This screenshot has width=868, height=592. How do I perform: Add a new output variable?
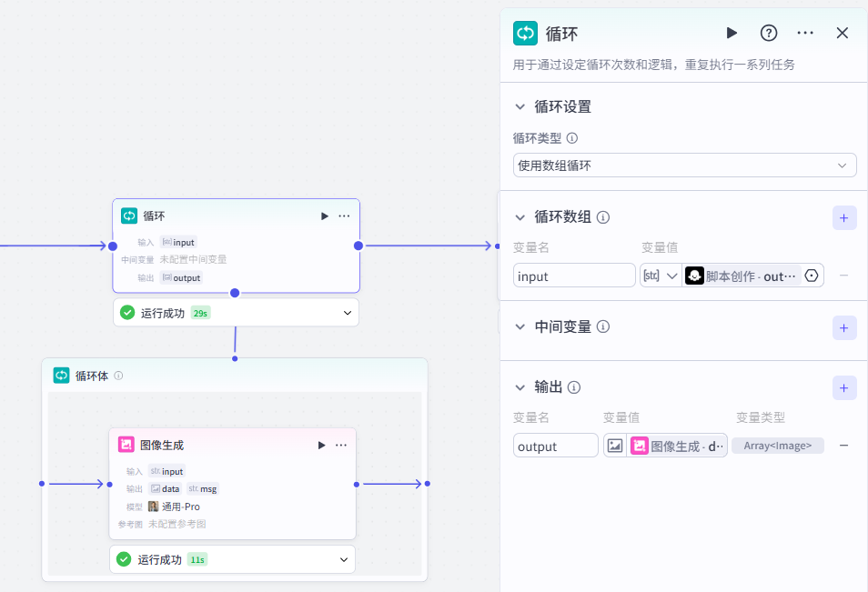coord(844,388)
